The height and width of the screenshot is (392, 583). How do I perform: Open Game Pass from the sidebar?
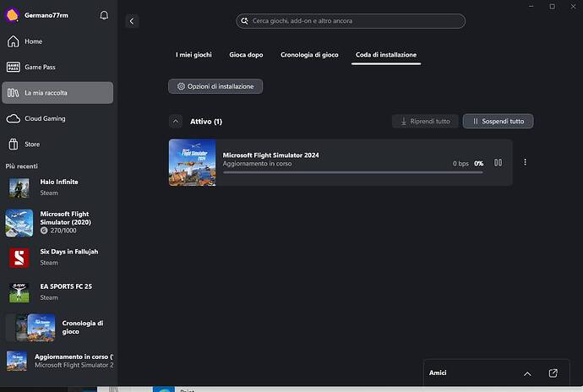click(x=39, y=67)
